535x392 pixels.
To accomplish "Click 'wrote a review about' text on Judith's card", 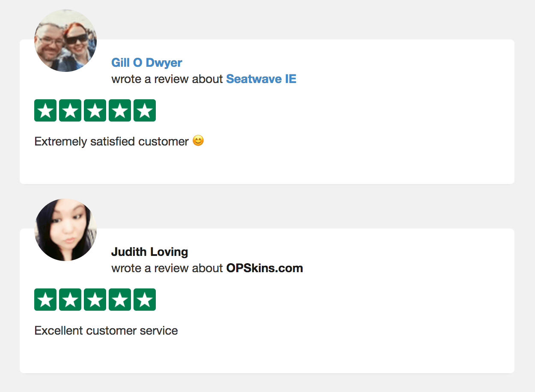I will (x=167, y=268).
